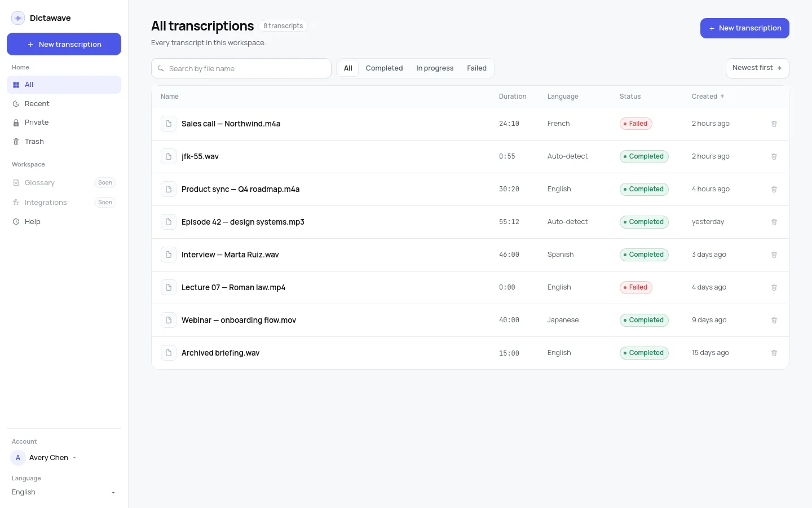Viewport: 812px width, 508px height.
Task: Click the Recent clock icon in sidebar
Action: tap(16, 104)
